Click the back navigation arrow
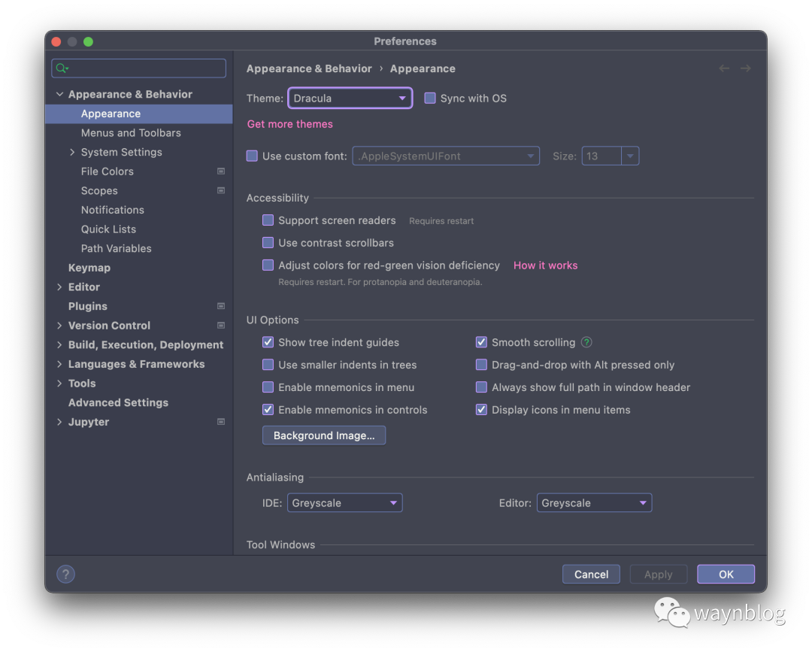Screen dimensions: 812x652 click(724, 68)
